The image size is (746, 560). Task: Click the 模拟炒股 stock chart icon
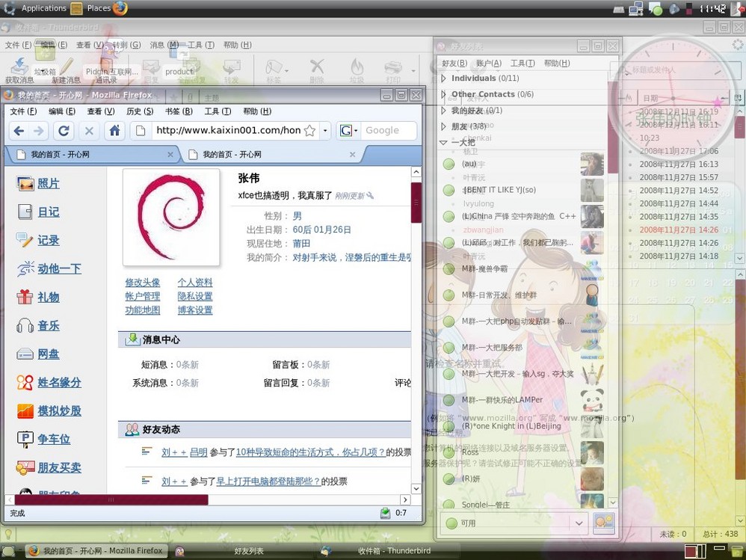coord(25,410)
